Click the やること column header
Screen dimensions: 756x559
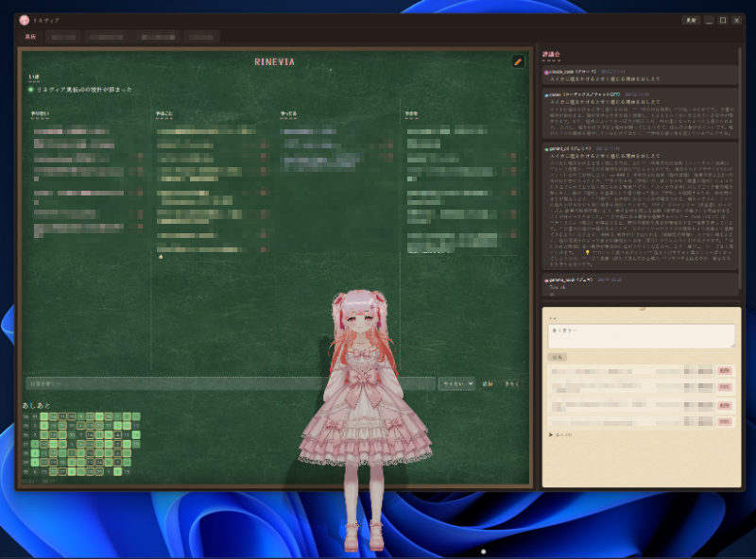pyautogui.click(x=164, y=114)
